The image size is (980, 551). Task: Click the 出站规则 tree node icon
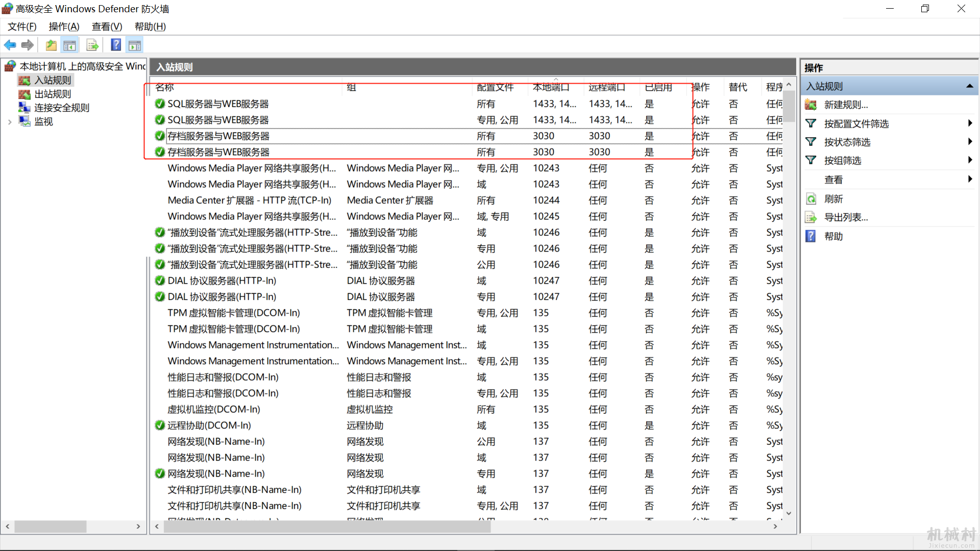(x=24, y=94)
